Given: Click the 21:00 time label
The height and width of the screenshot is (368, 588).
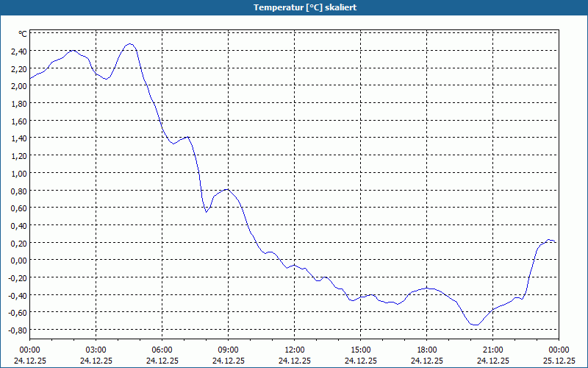Looking at the screenshot, I should (492, 350).
